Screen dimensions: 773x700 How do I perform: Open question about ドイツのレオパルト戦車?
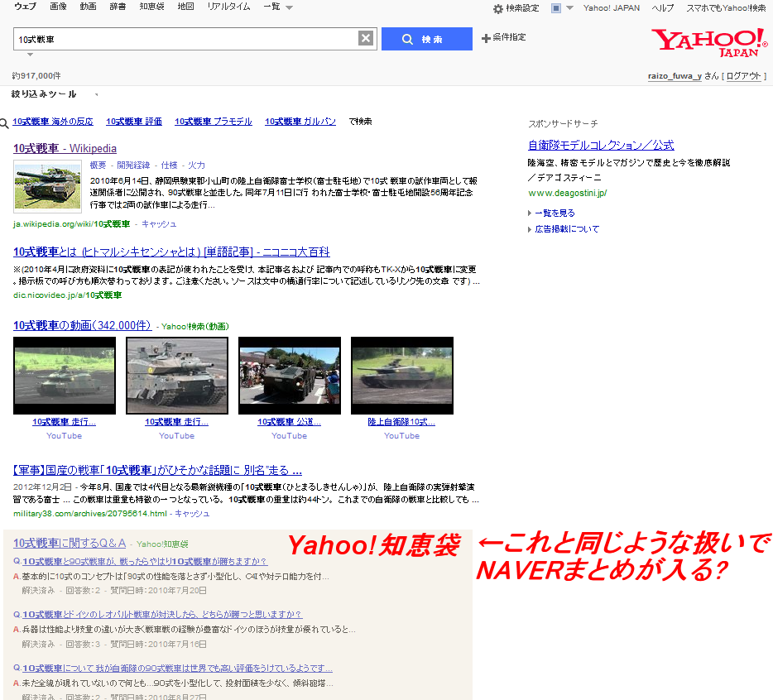tap(162, 615)
